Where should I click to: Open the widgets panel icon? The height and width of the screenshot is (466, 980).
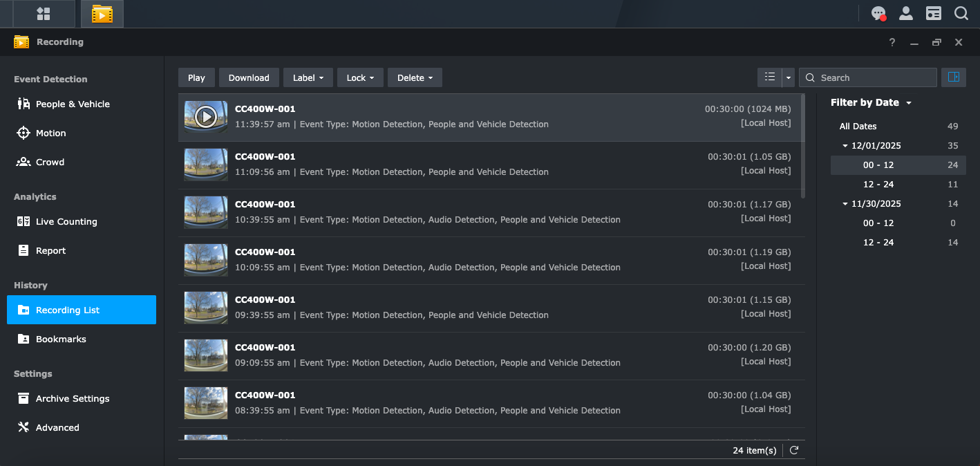click(x=934, y=14)
